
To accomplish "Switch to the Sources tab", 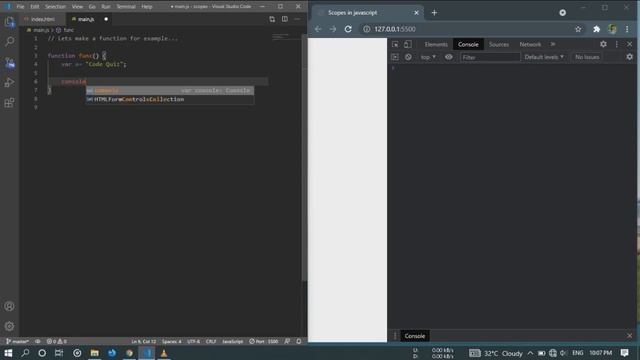I will [499, 44].
